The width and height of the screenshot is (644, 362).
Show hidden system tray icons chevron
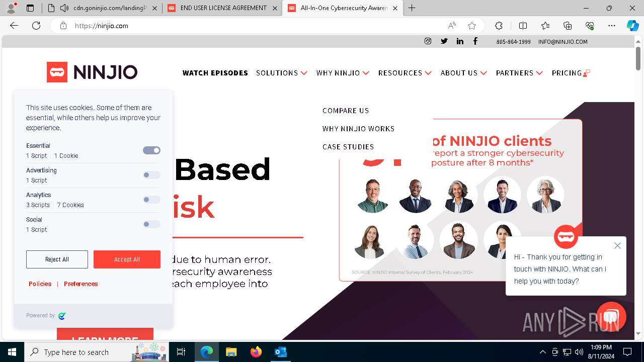click(x=542, y=352)
